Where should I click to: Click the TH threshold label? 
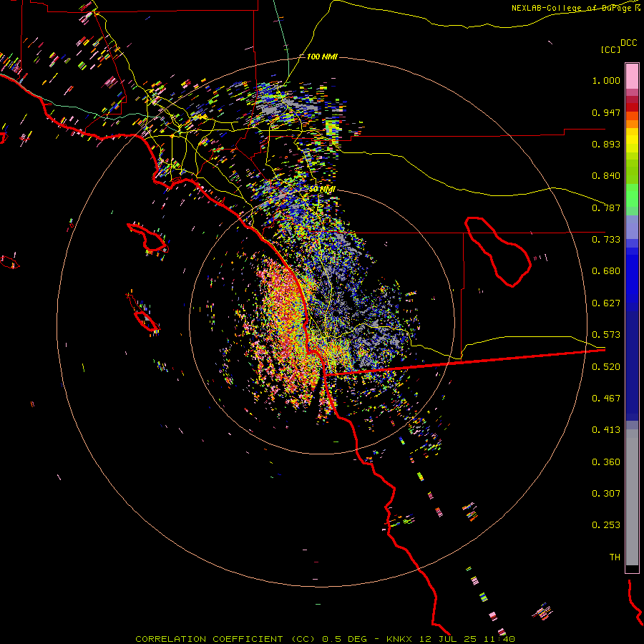tap(615, 557)
